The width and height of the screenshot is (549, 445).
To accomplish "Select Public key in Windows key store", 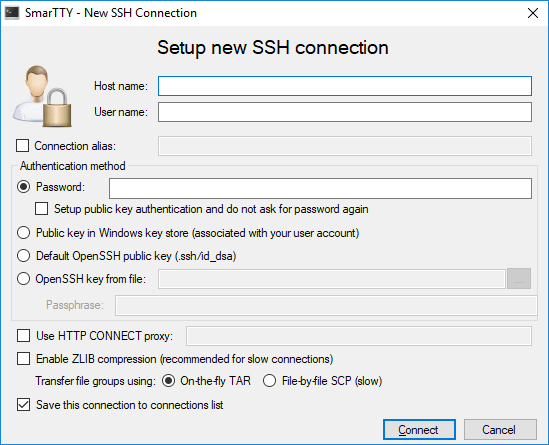I will [x=23, y=233].
